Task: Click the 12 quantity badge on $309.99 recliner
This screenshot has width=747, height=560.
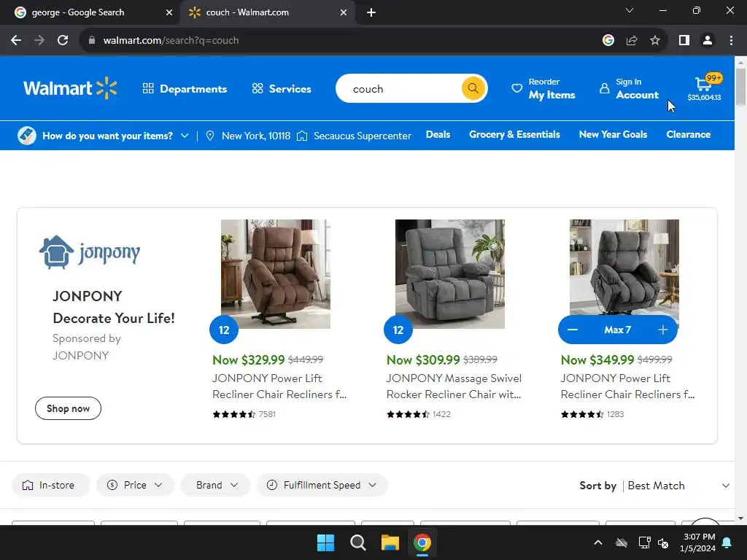Action: (x=398, y=330)
